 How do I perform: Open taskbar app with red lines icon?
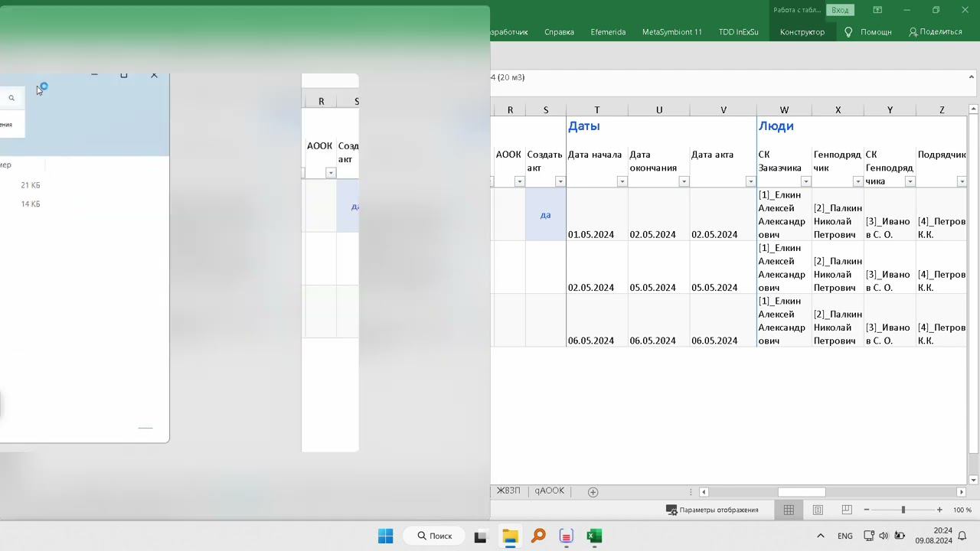567,536
